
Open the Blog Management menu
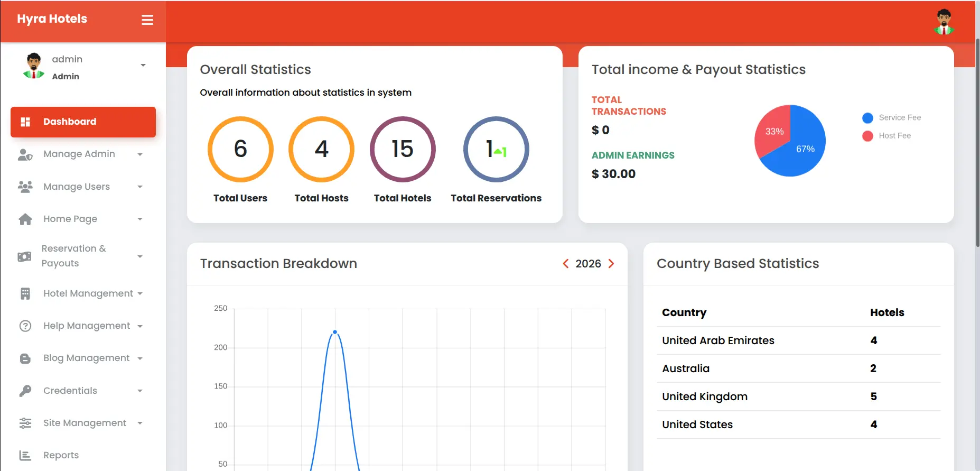(x=83, y=358)
